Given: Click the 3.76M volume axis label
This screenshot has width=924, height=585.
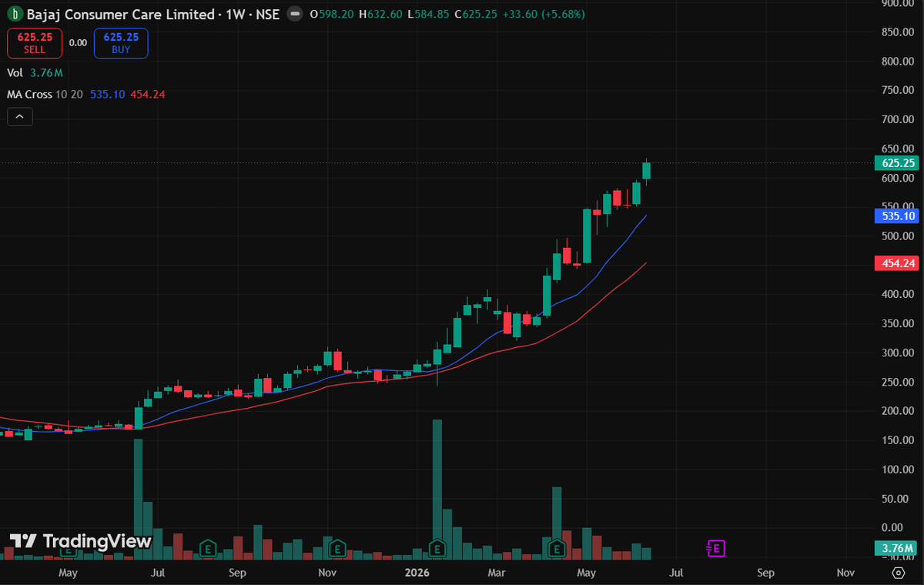Looking at the screenshot, I should point(897,548).
